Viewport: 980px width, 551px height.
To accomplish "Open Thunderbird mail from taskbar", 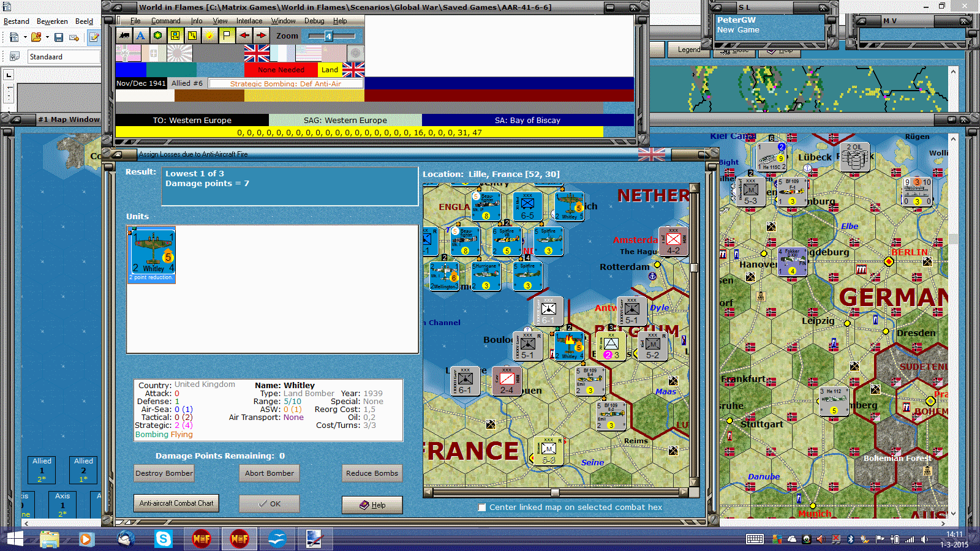I will click(126, 539).
